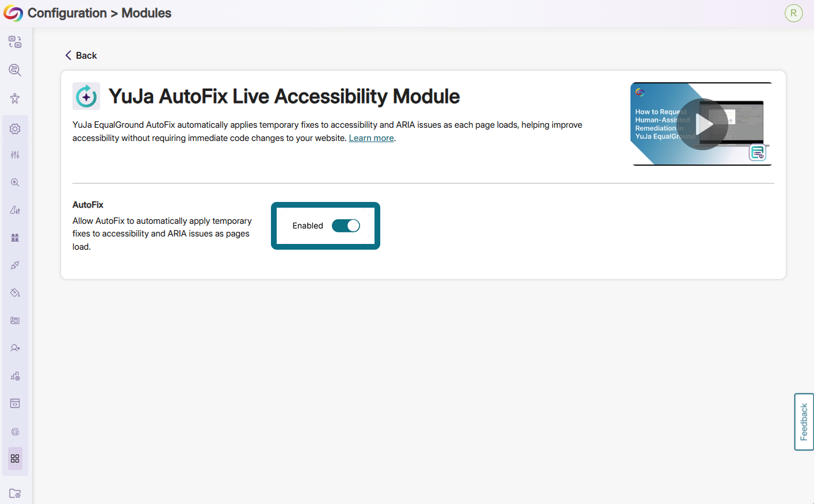Open the folder with gear icon
Viewport: 814px width, 504px height.
(15, 493)
